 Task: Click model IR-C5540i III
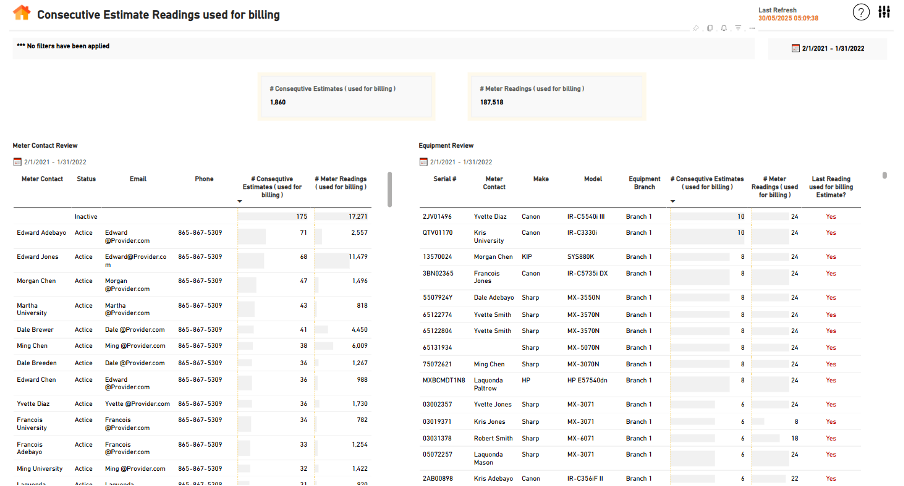(586, 217)
